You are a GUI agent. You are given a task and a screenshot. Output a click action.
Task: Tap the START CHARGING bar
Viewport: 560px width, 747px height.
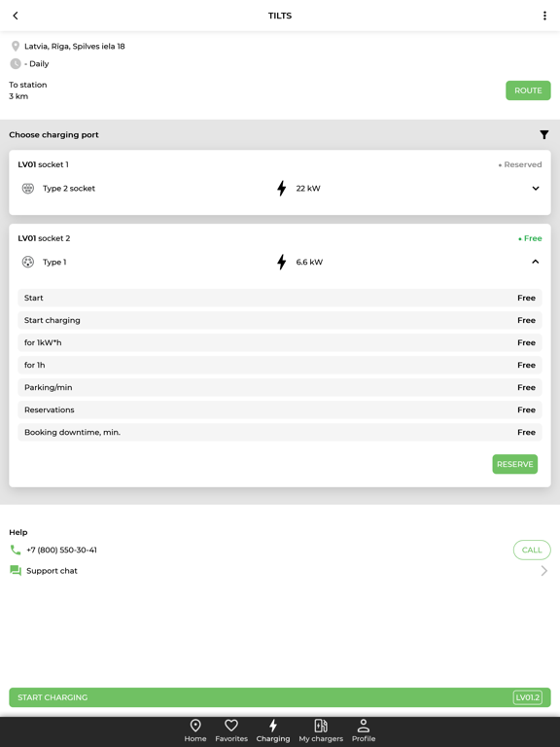tap(280, 697)
